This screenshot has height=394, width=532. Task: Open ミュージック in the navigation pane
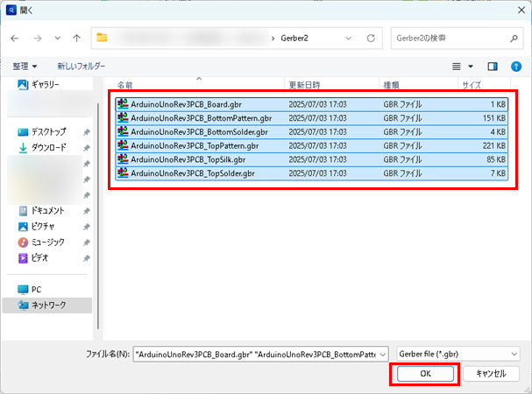40,243
